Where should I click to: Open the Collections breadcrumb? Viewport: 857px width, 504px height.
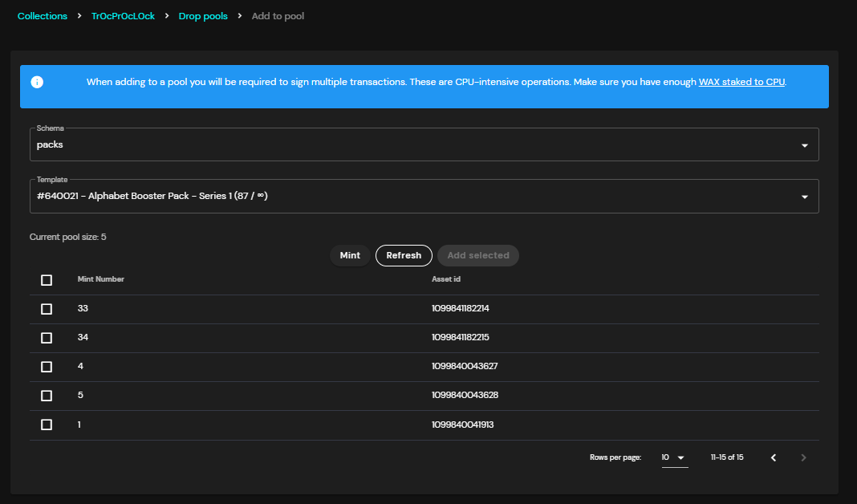[x=42, y=16]
